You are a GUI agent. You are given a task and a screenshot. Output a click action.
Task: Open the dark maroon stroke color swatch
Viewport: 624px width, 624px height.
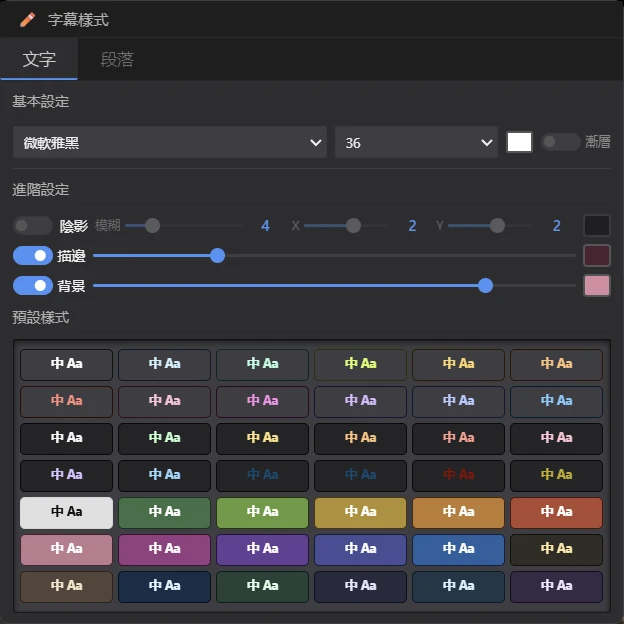(597, 255)
